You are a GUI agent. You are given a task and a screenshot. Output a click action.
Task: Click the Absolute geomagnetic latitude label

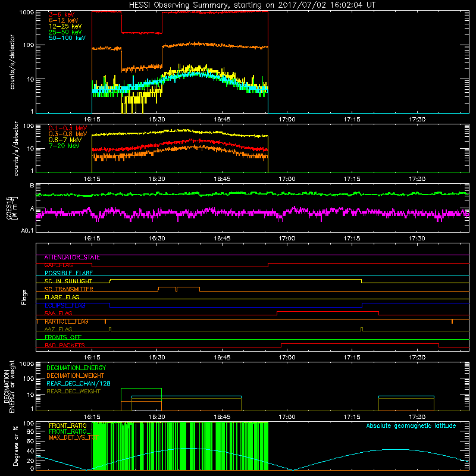[x=411, y=426]
